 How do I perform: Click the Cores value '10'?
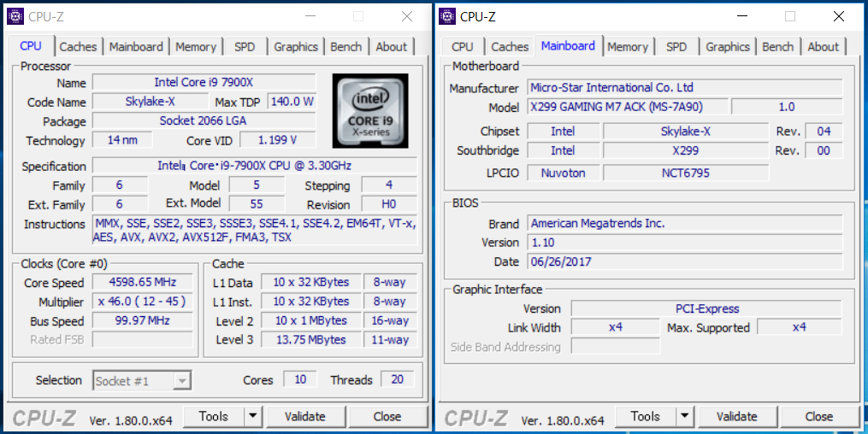[300, 379]
